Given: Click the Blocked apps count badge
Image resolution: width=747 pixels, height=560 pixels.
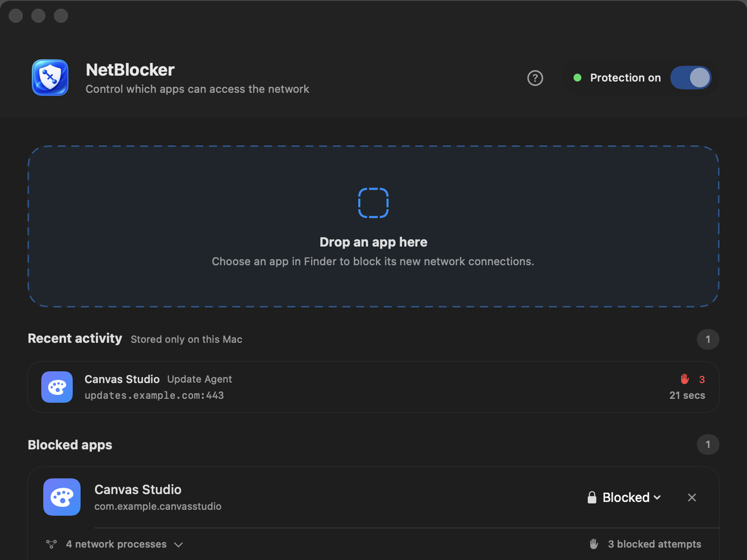Looking at the screenshot, I should click(x=708, y=444).
